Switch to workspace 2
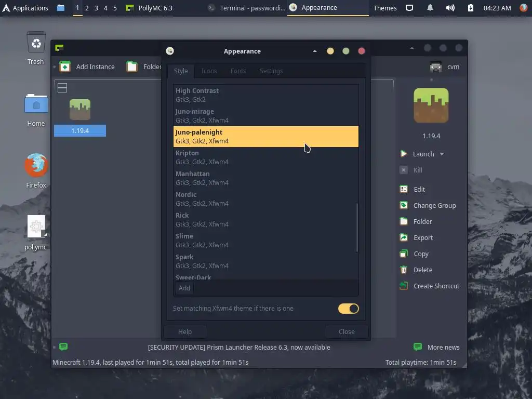 click(87, 8)
